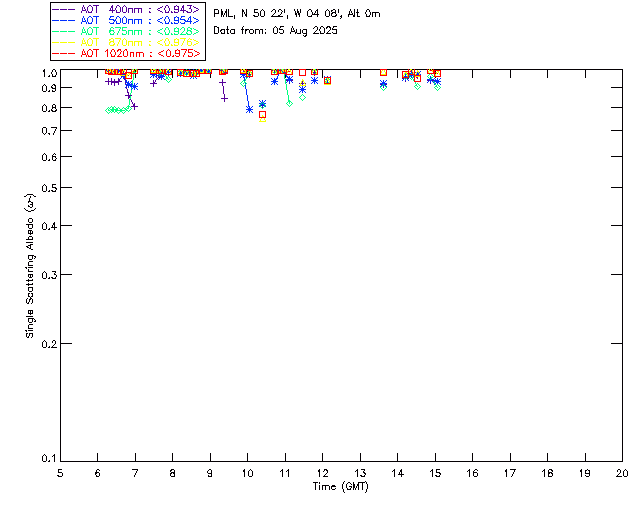Image resolution: width=640 pixels, height=512 pixels.
Task: Click x-axis tick label 12
Action: [x=322, y=473]
